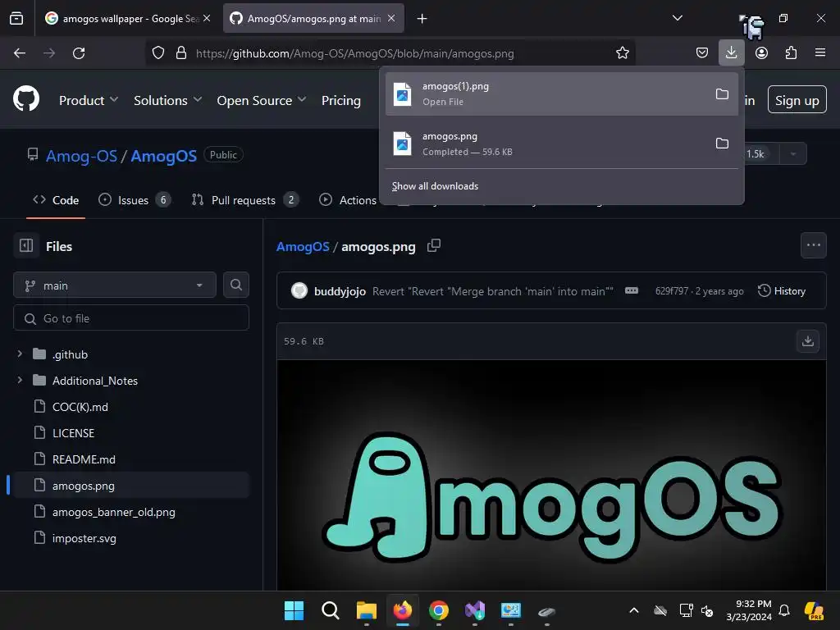The height and width of the screenshot is (630, 840).
Task: Click the site padlock security icon
Action: point(181,53)
